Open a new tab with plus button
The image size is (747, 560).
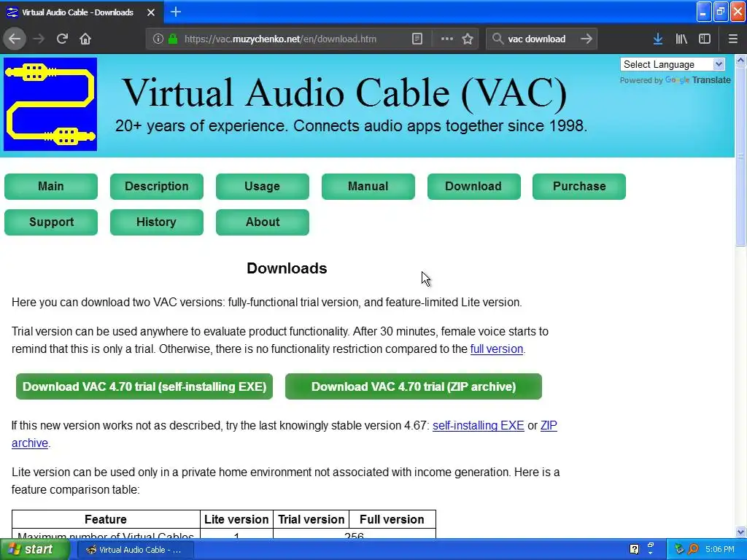coord(175,12)
